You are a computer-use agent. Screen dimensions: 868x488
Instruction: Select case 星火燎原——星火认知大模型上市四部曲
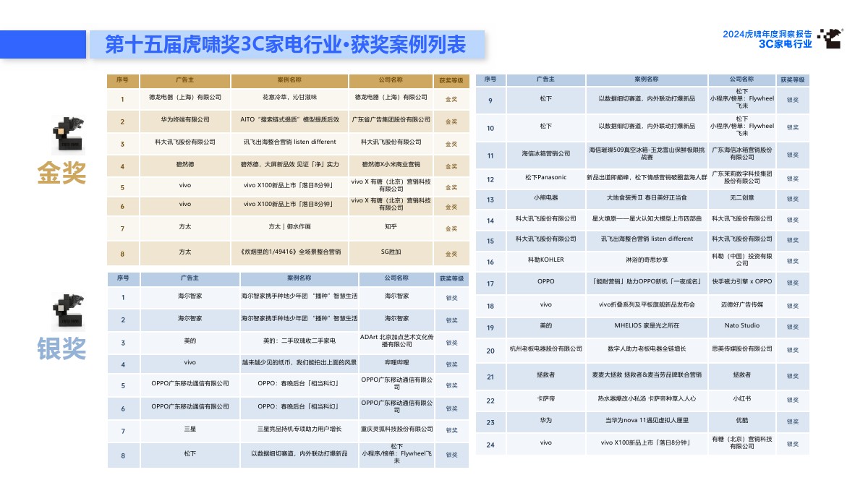click(x=647, y=218)
